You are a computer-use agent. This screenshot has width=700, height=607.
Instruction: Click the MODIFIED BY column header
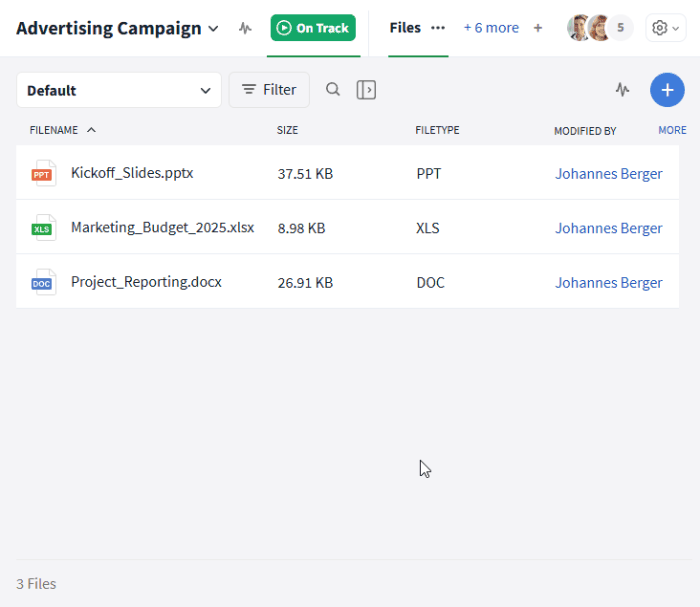click(x=585, y=131)
